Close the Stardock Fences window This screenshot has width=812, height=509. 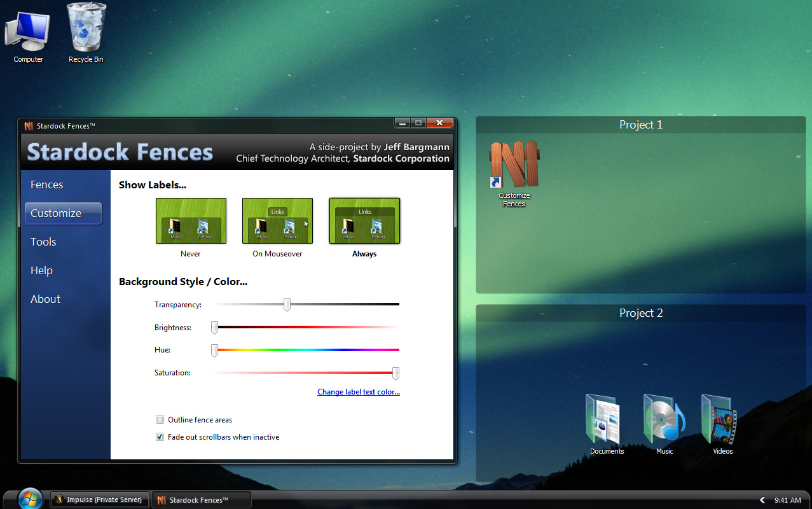pos(439,123)
